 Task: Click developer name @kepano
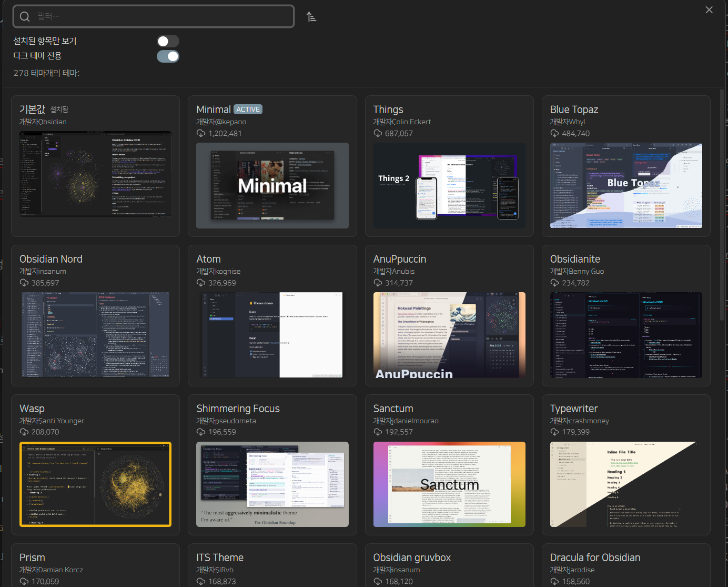231,122
